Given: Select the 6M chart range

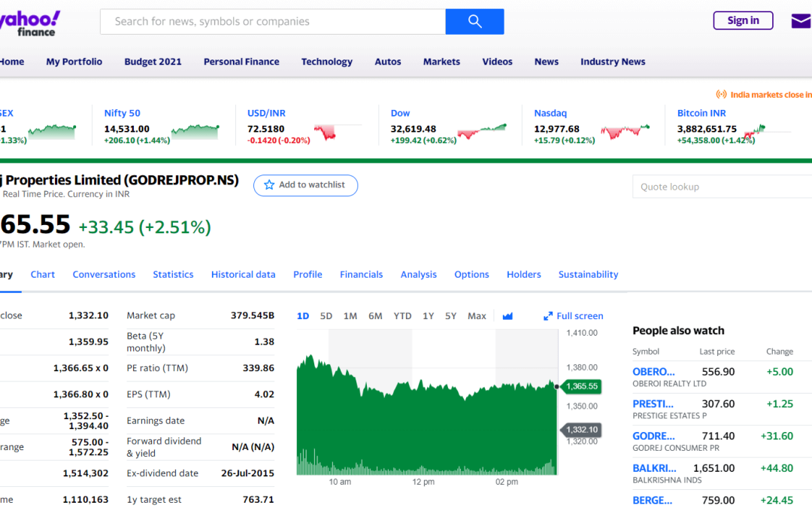Looking at the screenshot, I should point(375,315).
